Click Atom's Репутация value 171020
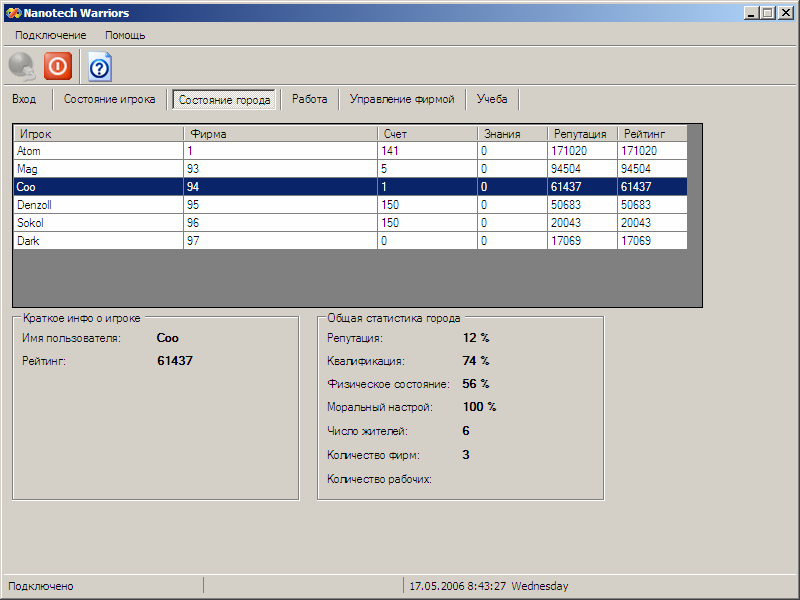800x600 pixels. (x=582, y=151)
